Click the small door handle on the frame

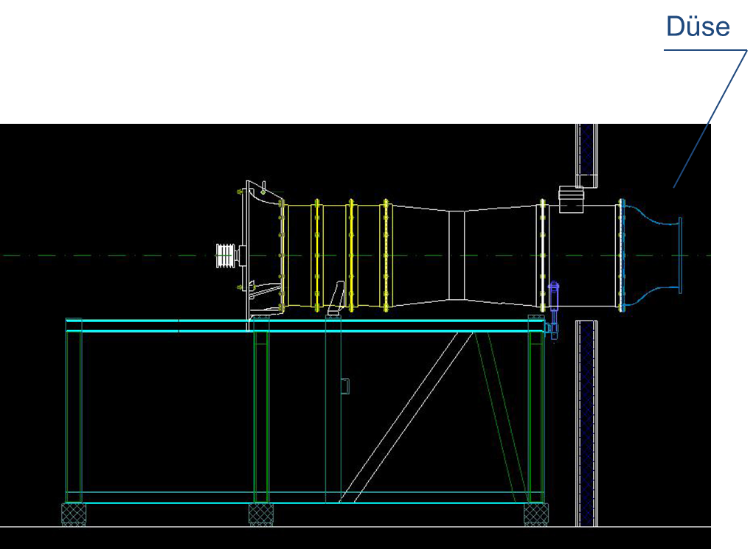coord(344,386)
